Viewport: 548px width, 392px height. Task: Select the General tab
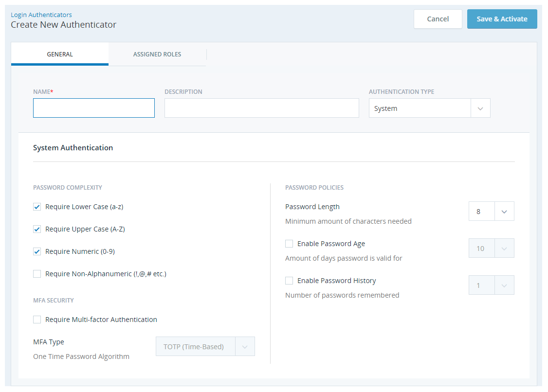click(x=59, y=54)
